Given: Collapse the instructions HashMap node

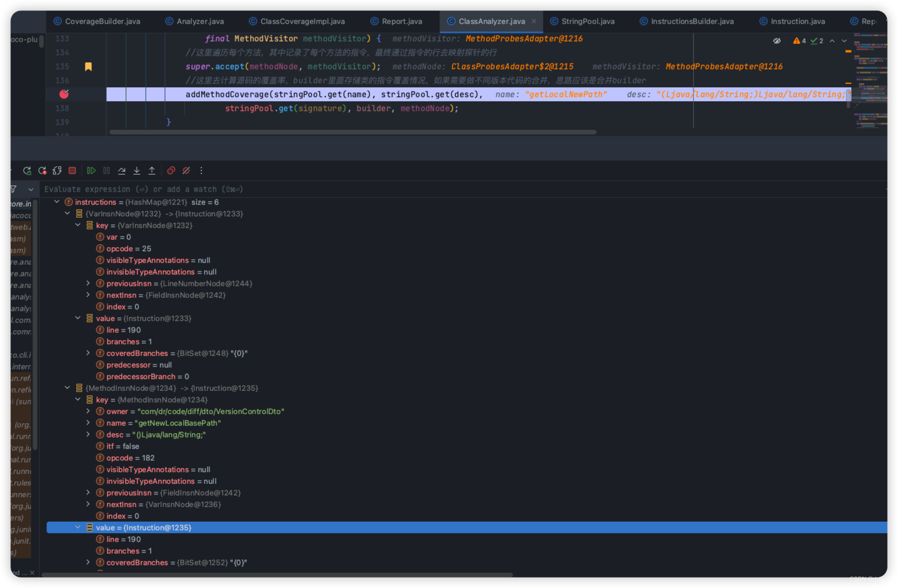Looking at the screenshot, I should (x=56, y=202).
